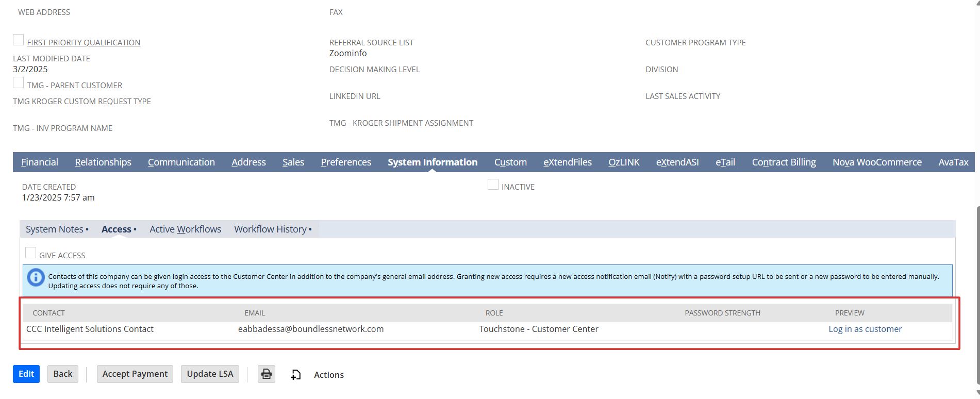Click the new-page icon beside Actions
Screen dimensions: 980x399
pos(296,375)
